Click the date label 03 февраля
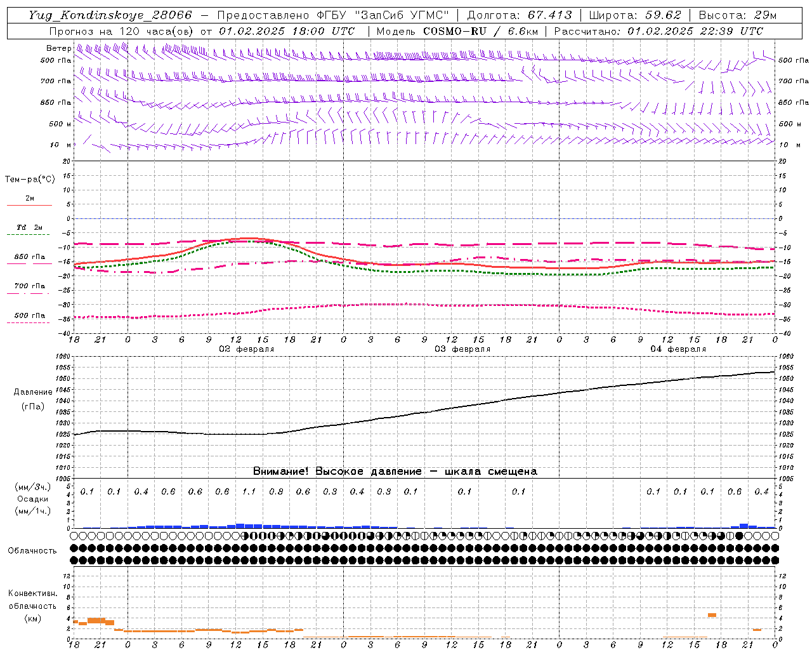This screenshot has height=650, width=812. coord(462,349)
